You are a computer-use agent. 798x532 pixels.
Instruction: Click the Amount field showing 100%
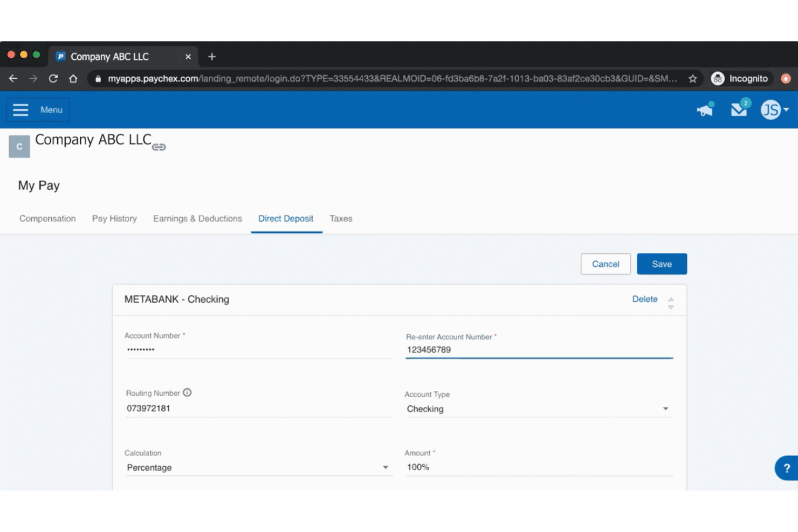[x=539, y=467]
